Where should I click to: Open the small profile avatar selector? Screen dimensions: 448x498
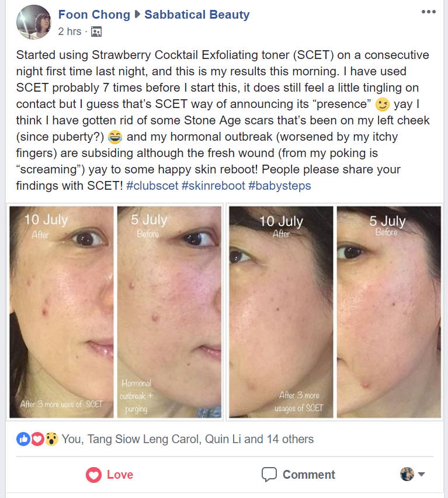(407, 474)
